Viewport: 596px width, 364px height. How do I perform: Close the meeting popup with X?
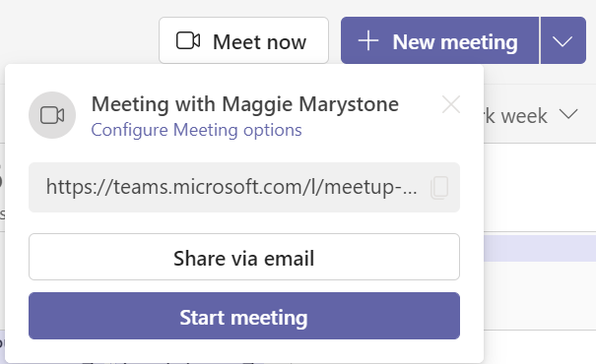(x=451, y=104)
